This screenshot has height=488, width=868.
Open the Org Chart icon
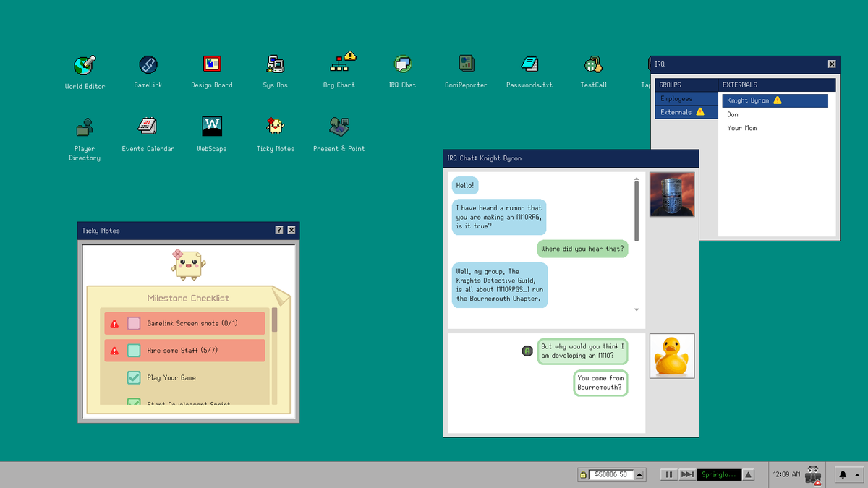tap(339, 63)
